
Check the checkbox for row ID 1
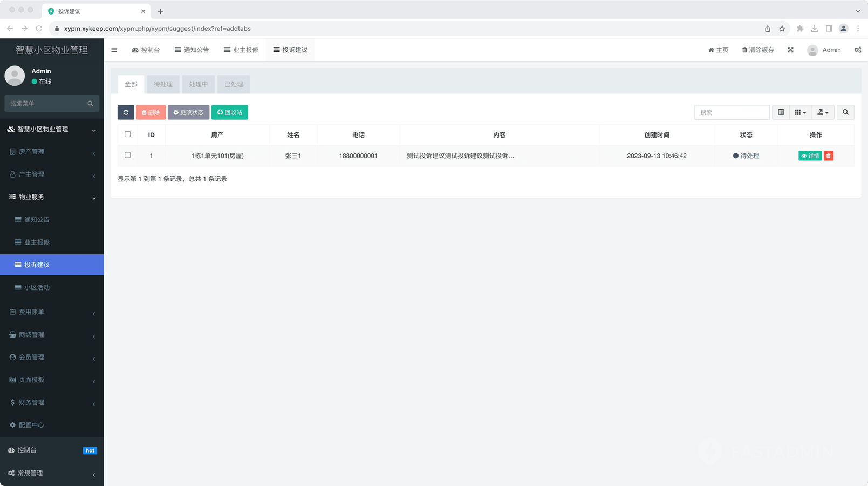coord(128,155)
